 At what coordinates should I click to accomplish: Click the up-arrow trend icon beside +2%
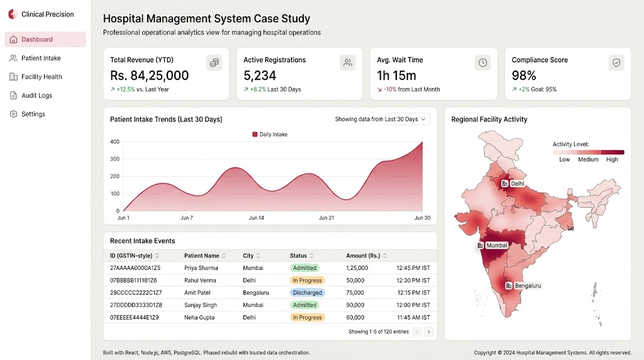514,89
